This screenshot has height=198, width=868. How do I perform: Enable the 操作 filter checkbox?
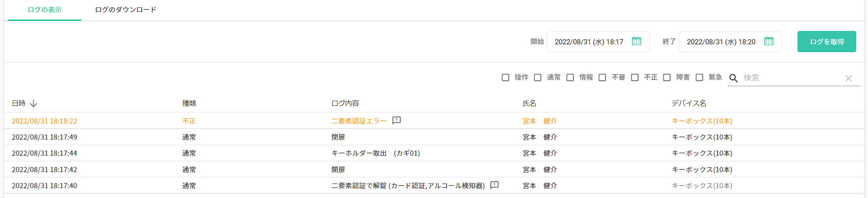[x=506, y=78]
